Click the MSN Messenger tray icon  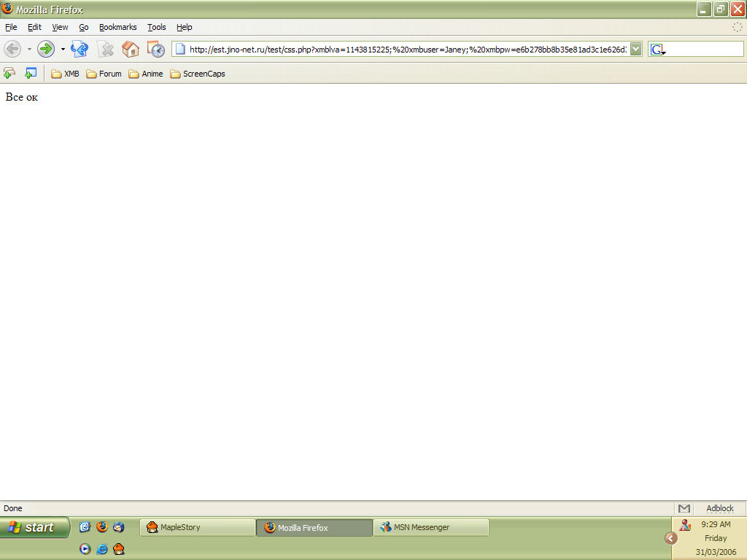tap(685, 525)
